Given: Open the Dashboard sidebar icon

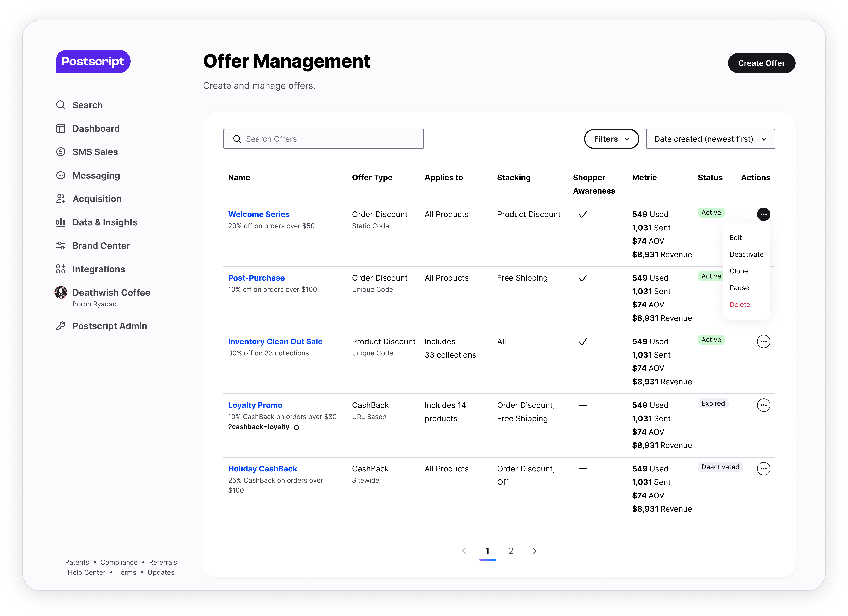Looking at the screenshot, I should pos(61,129).
